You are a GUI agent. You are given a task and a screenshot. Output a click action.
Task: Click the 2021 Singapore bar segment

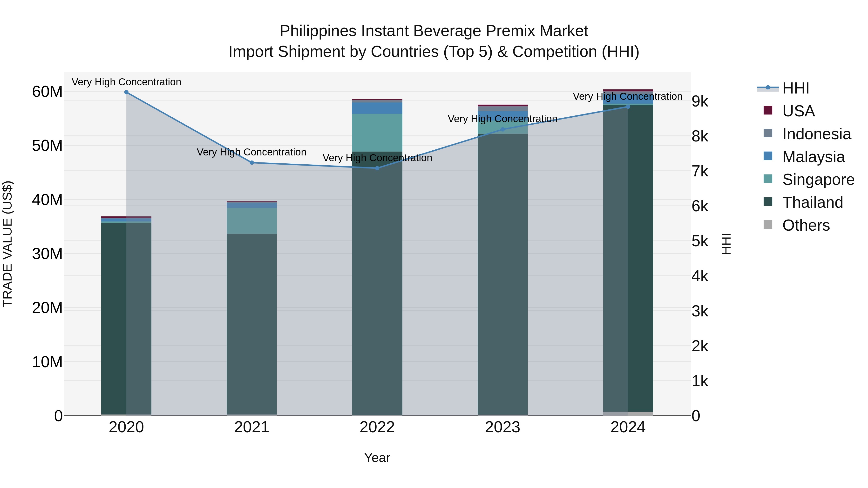click(252, 221)
